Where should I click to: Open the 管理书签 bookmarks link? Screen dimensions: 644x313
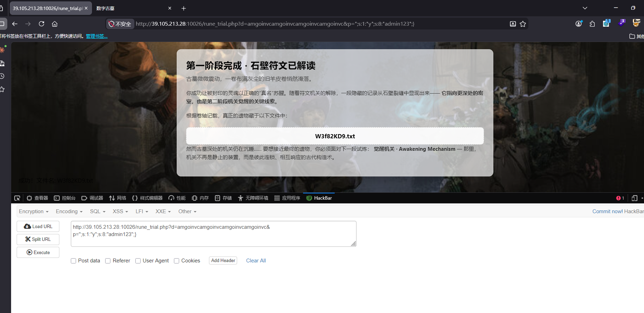(x=97, y=36)
